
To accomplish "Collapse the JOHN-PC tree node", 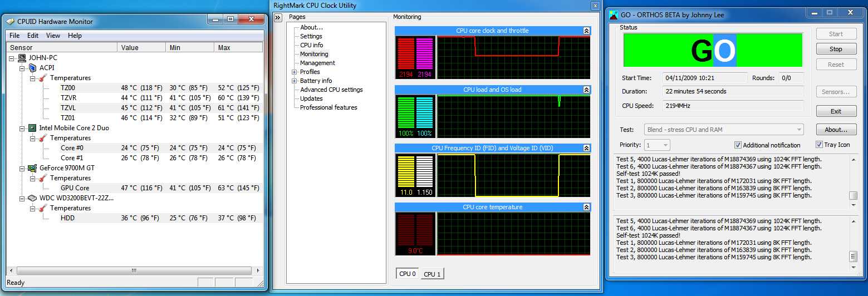I will (12, 58).
